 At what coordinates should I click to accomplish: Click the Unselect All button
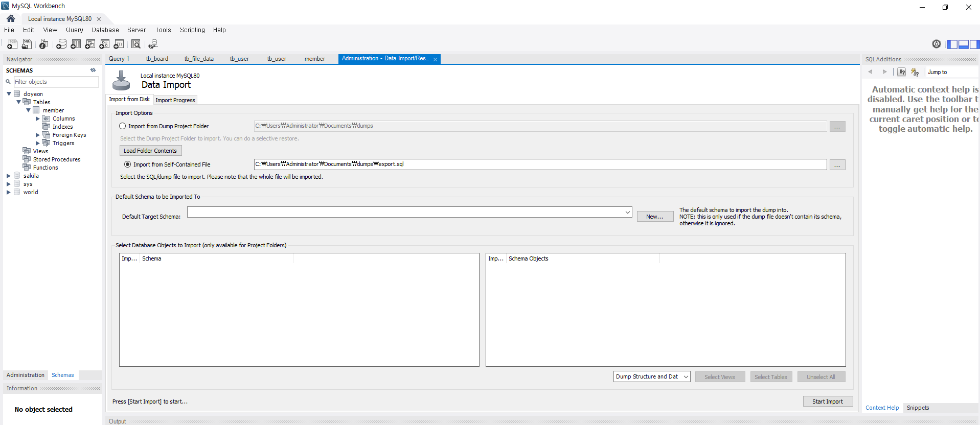pyautogui.click(x=821, y=377)
